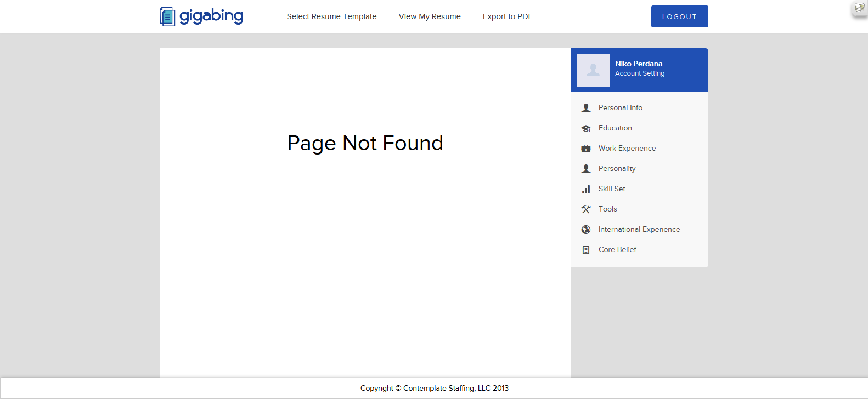Screen dimensions: 868x399
Task: Click the gigabing document logo icon
Action: click(167, 16)
